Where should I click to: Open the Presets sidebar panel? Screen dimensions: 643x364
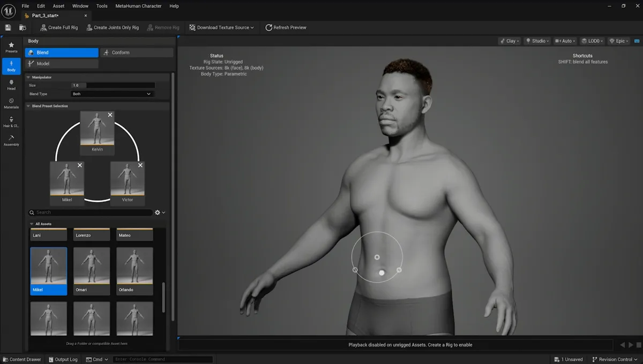(11, 47)
